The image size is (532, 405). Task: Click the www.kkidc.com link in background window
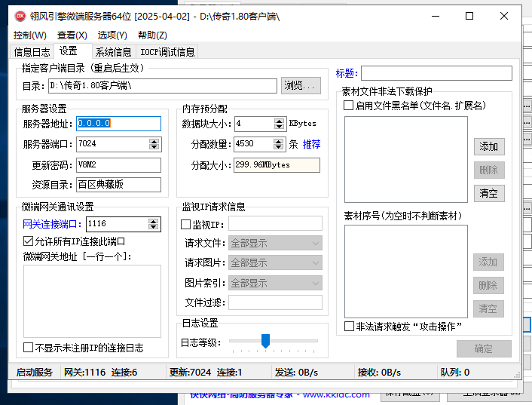[336, 394]
